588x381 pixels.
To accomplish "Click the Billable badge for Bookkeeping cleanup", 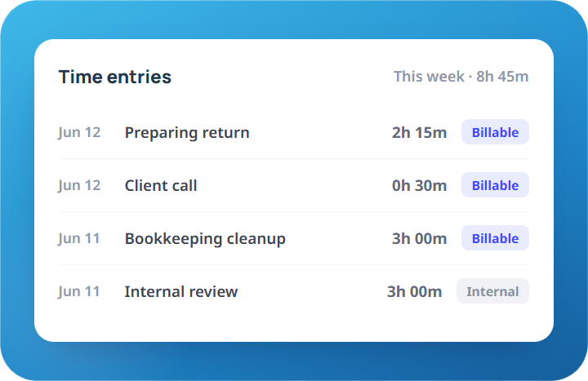I will (x=495, y=238).
